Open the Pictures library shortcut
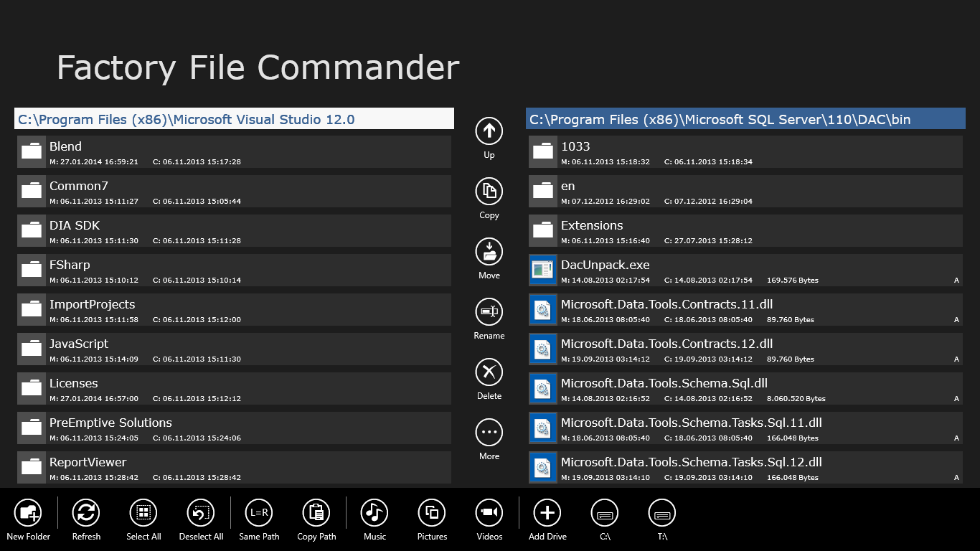 432,513
